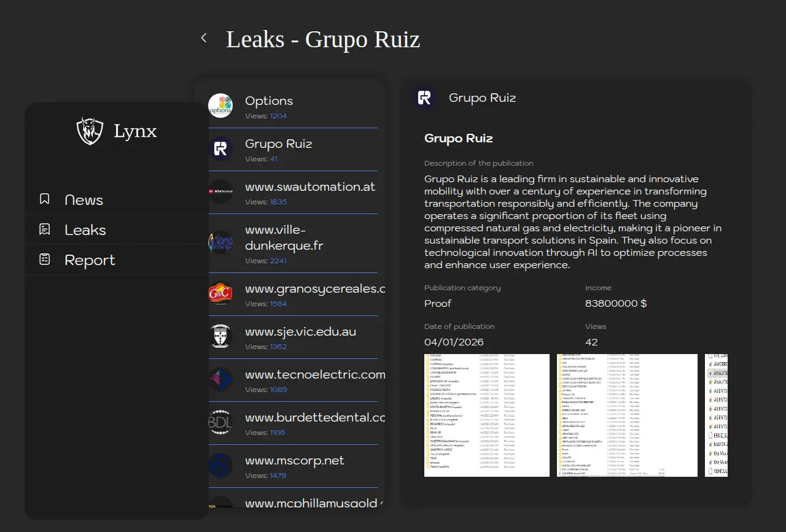Click the Options company logo in list
Viewport: 786px width, 532px height.
(x=220, y=106)
